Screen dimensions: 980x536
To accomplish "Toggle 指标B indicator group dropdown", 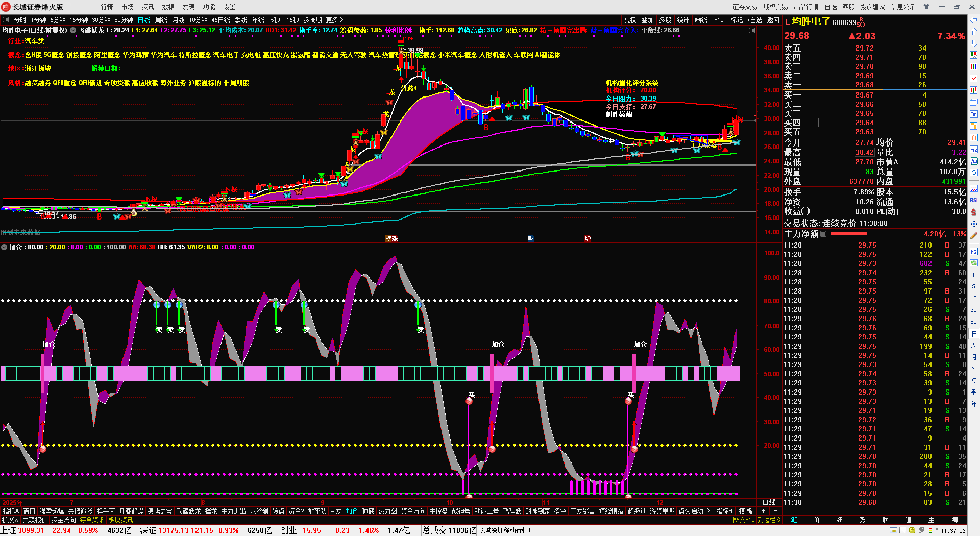I will tap(724, 511).
